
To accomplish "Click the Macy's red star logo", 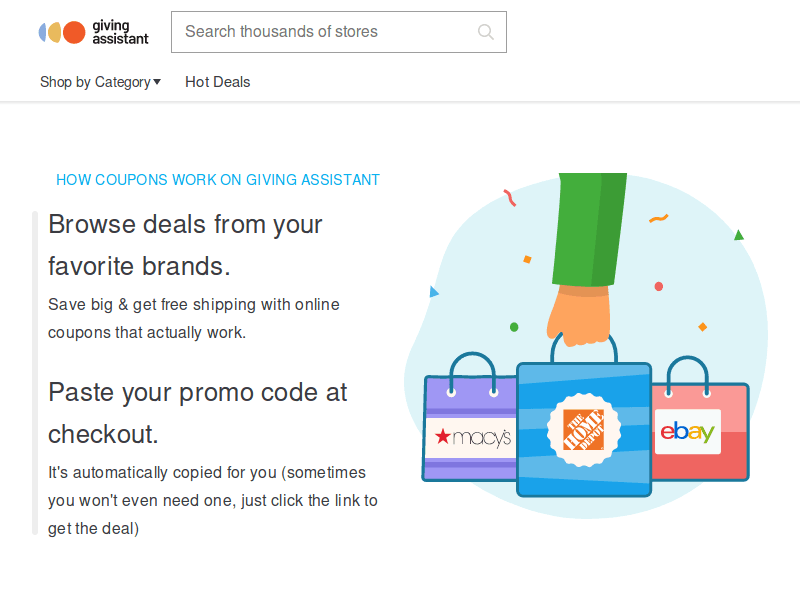I will pyautogui.click(x=441, y=434).
